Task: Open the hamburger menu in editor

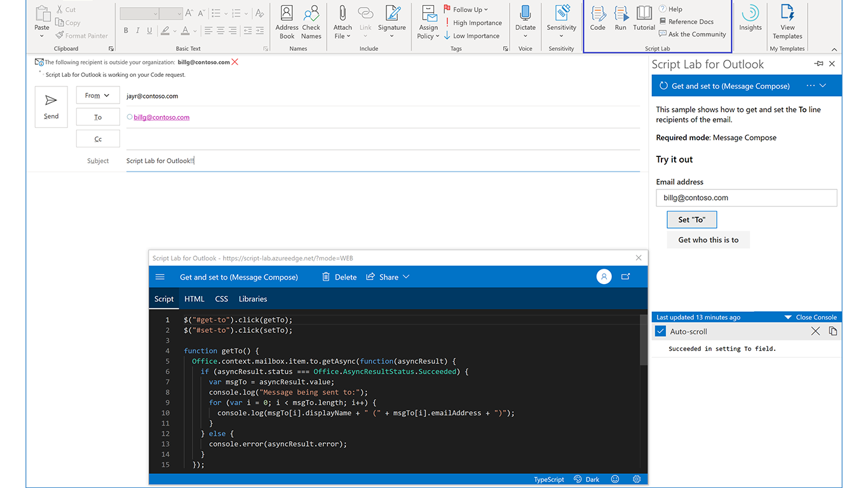Action: pyautogui.click(x=160, y=277)
